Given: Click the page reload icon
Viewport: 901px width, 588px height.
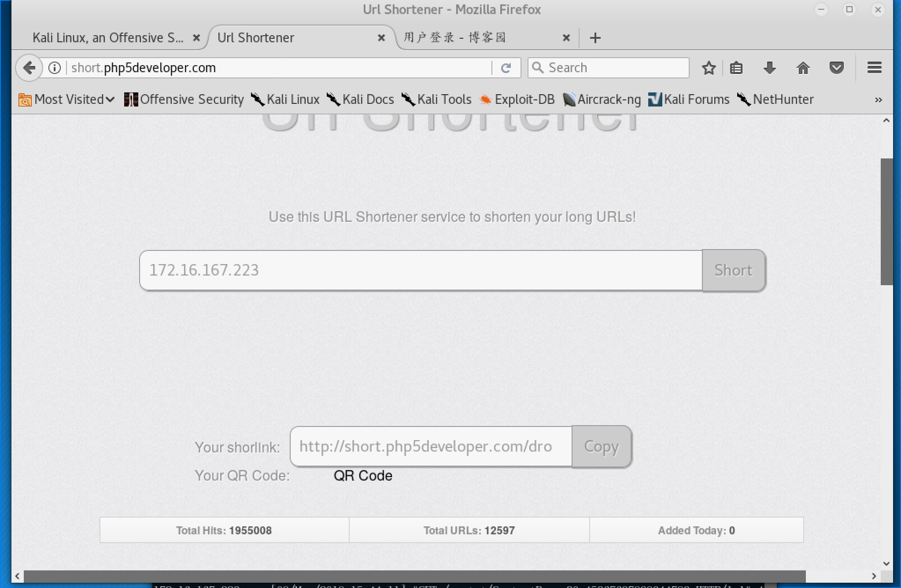Looking at the screenshot, I should click(x=506, y=68).
